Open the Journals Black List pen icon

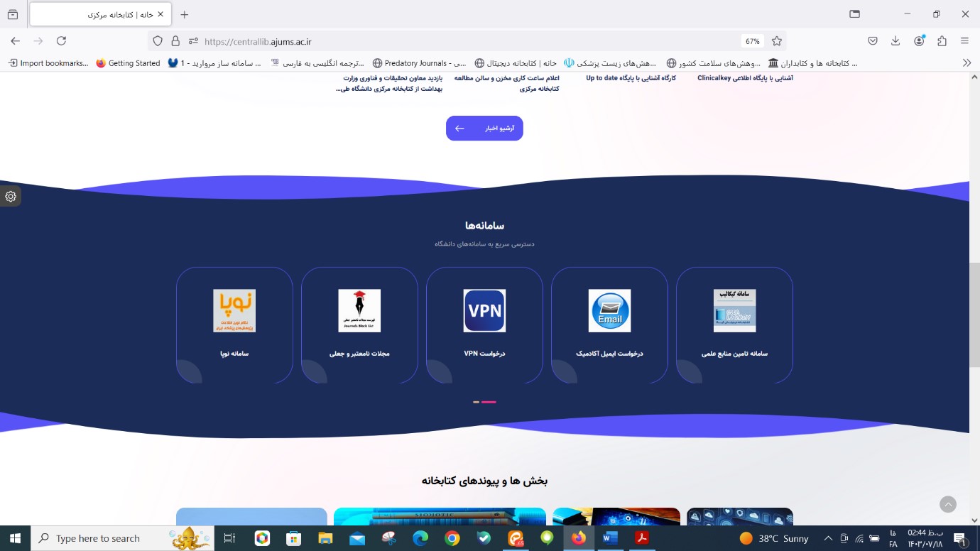(359, 310)
